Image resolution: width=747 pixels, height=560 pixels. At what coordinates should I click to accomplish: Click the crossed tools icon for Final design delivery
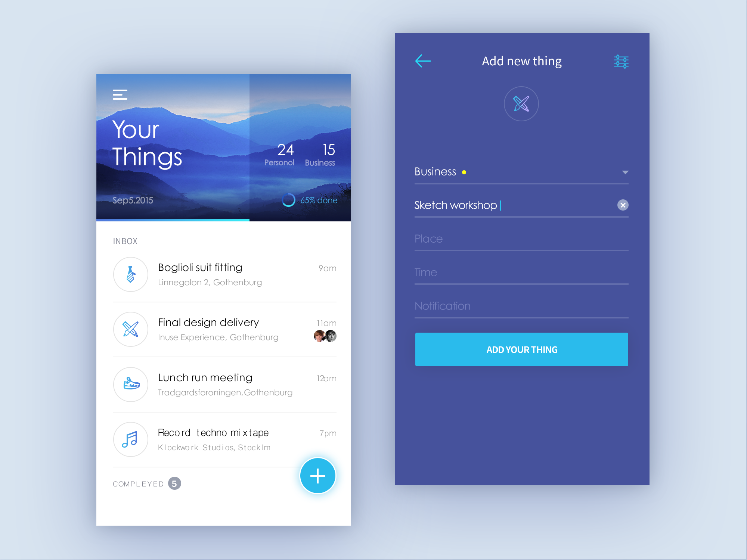click(131, 326)
